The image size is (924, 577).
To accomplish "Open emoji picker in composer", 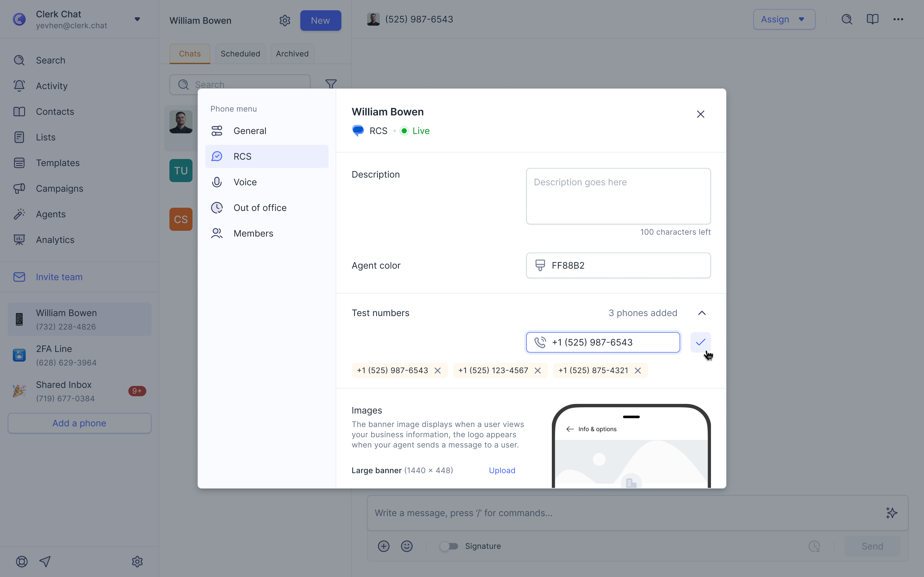I will [x=406, y=546].
